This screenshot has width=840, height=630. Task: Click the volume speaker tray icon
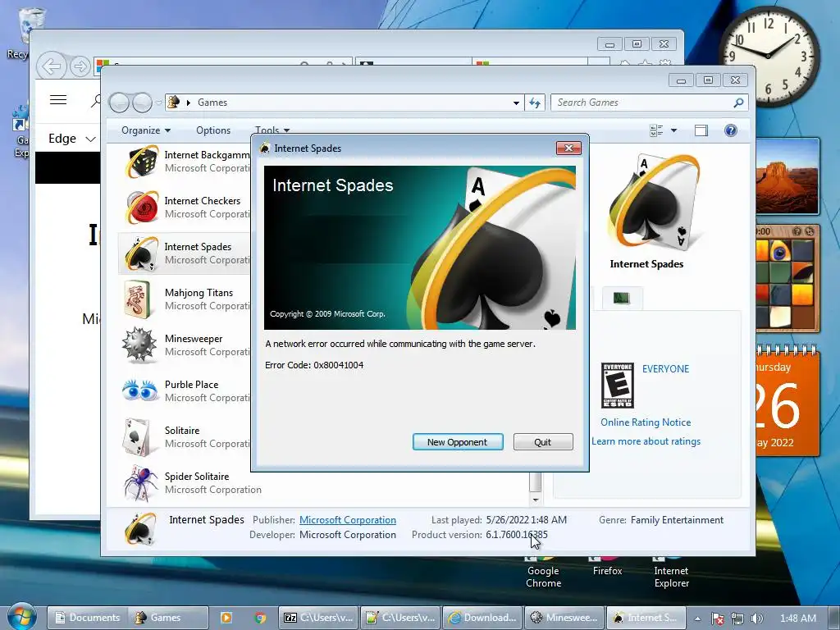(756, 619)
